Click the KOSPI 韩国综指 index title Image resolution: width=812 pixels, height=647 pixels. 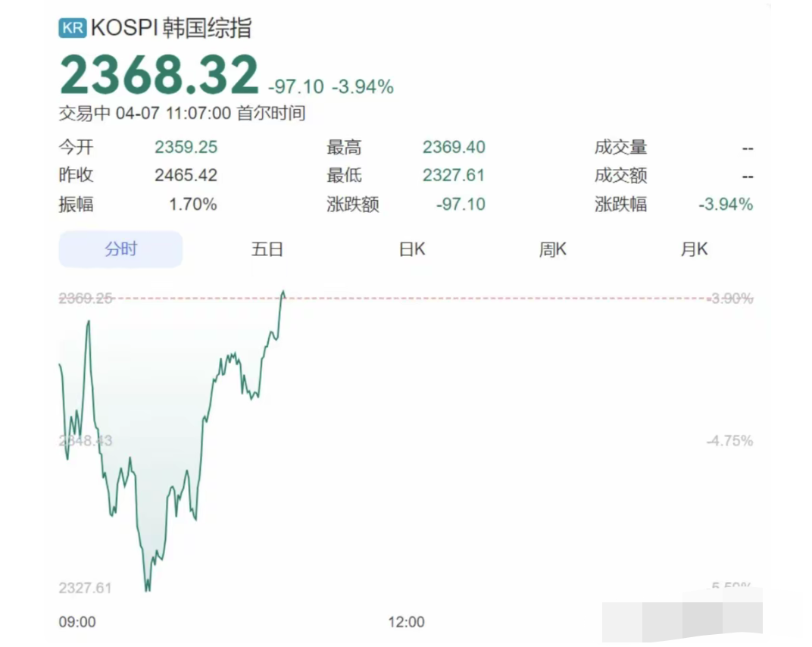pos(170,28)
